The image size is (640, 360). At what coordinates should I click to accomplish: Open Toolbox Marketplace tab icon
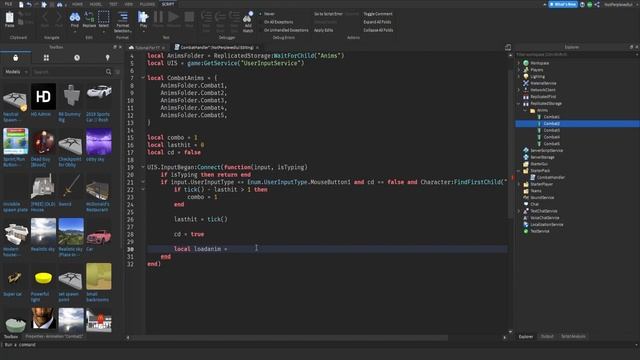tap(16, 58)
